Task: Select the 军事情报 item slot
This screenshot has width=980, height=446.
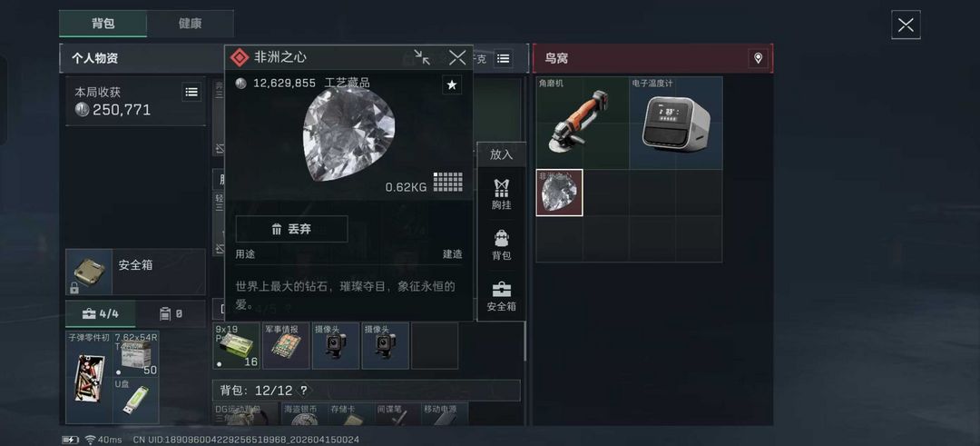Action: [286, 346]
